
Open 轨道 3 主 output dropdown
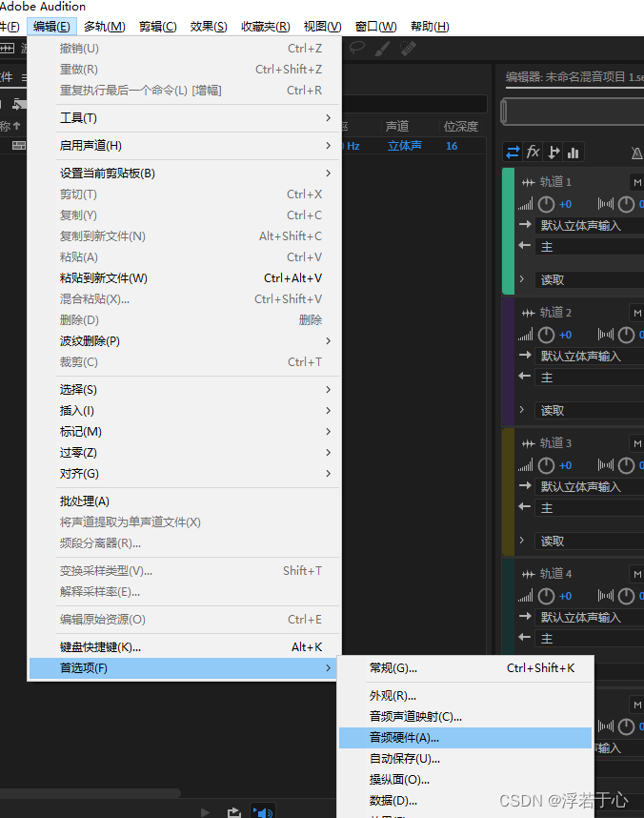point(590,507)
